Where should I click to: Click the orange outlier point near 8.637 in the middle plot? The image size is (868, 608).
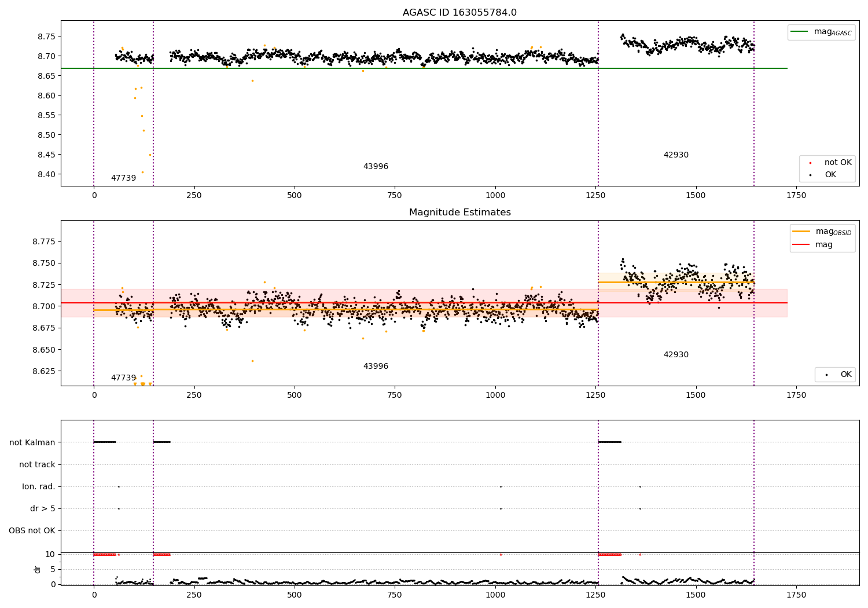pos(252,361)
